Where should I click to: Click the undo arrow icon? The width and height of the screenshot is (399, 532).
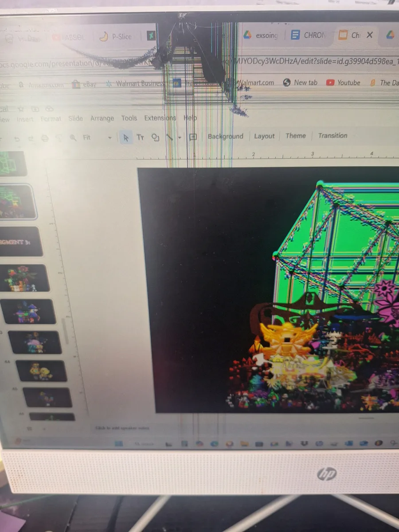(x=17, y=139)
